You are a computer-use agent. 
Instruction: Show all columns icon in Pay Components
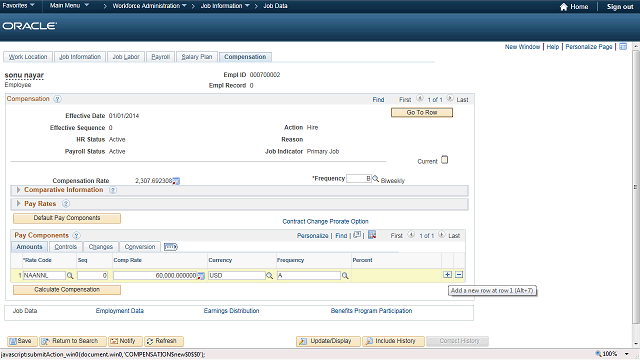(x=171, y=247)
